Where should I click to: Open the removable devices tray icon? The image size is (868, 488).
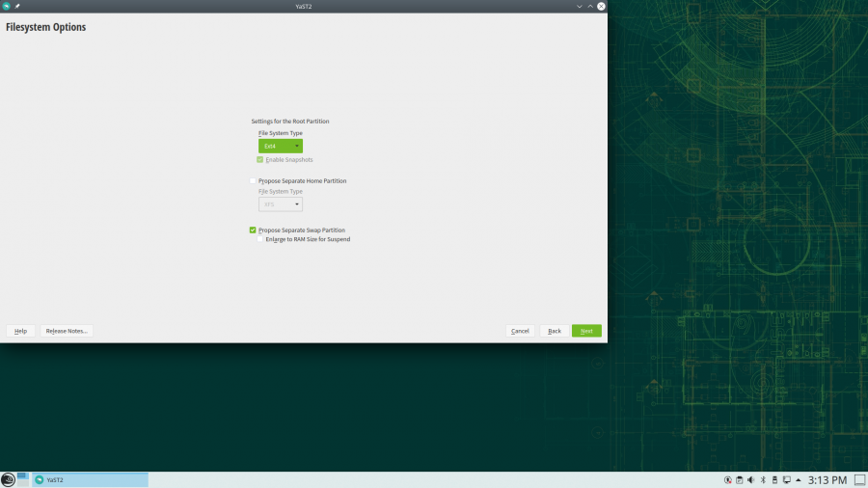pyautogui.click(x=773, y=479)
